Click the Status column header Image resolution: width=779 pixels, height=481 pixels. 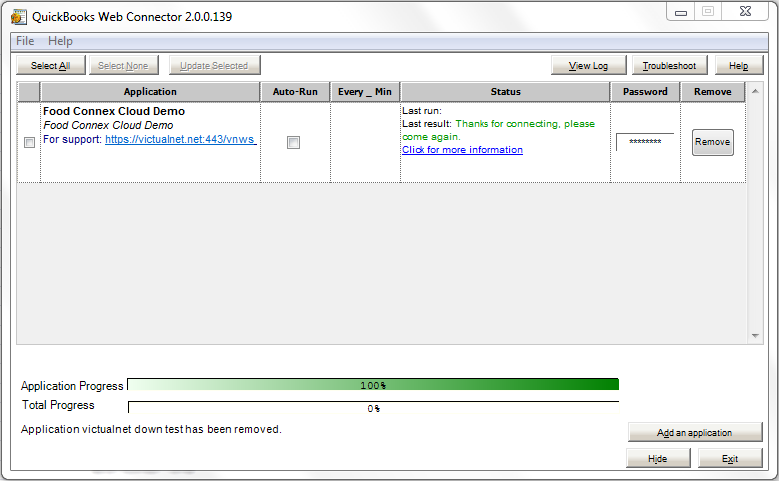(x=505, y=92)
